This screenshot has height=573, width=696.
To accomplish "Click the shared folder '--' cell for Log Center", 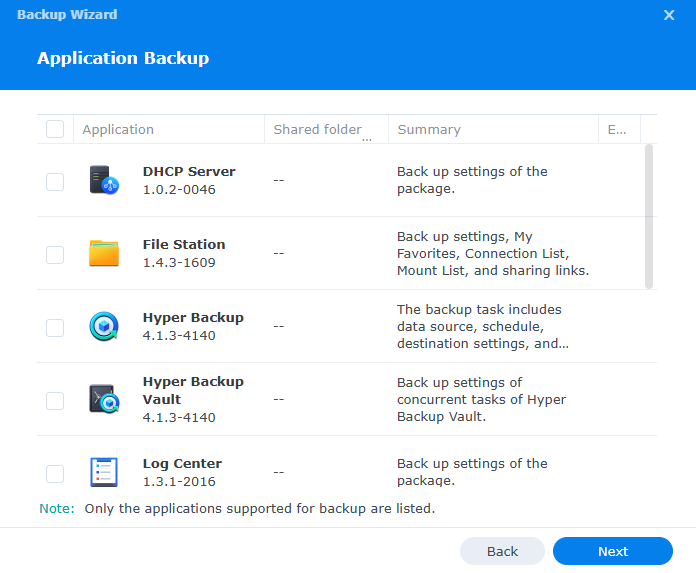I will (279, 472).
